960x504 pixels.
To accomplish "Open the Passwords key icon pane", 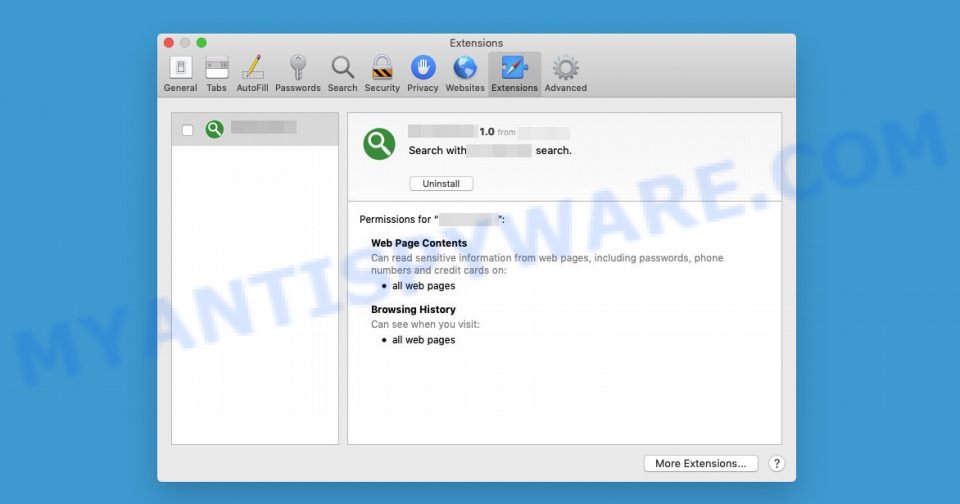I will (298, 74).
